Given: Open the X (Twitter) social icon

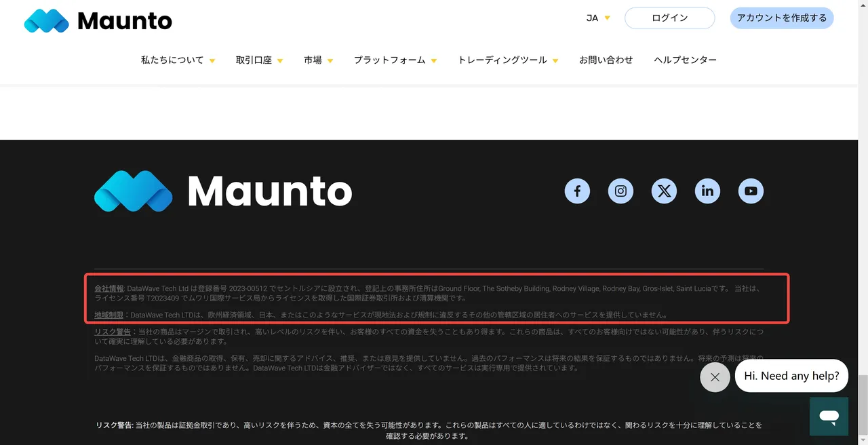Looking at the screenshot, I should (x=664, y=191).
